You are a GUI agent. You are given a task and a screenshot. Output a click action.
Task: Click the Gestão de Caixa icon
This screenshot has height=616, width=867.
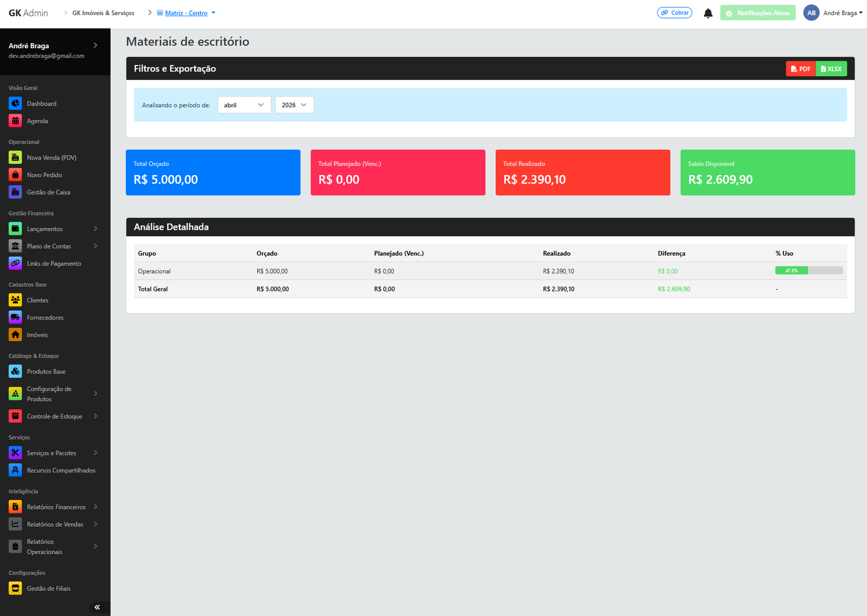(x=15, y=192)
